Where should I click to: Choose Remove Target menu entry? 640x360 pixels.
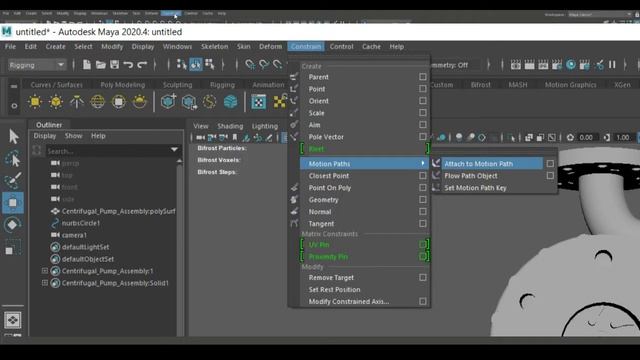331,278
